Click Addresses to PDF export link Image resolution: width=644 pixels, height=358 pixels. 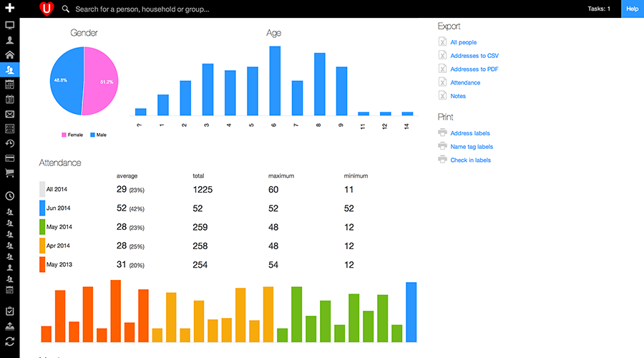click(474, 69)
